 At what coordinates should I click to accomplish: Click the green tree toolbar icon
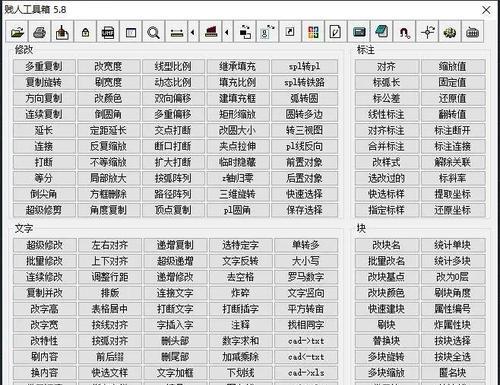coord(450,31)
